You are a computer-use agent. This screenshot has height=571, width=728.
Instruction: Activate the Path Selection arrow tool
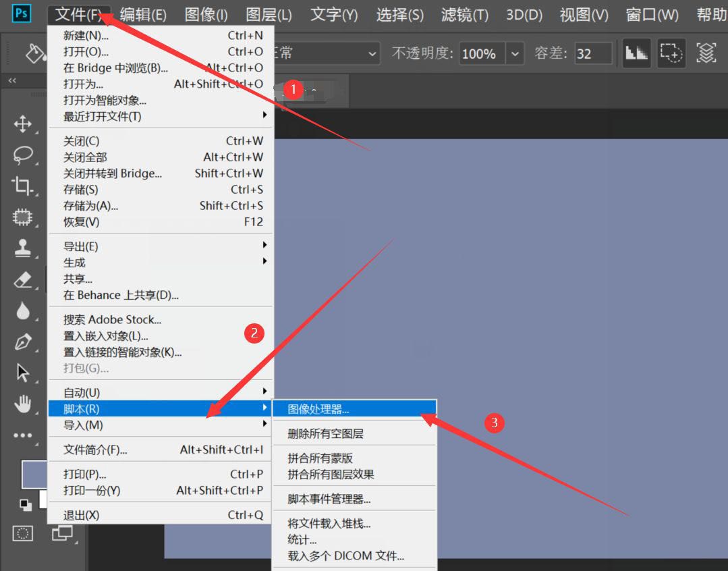click(23, 373)
